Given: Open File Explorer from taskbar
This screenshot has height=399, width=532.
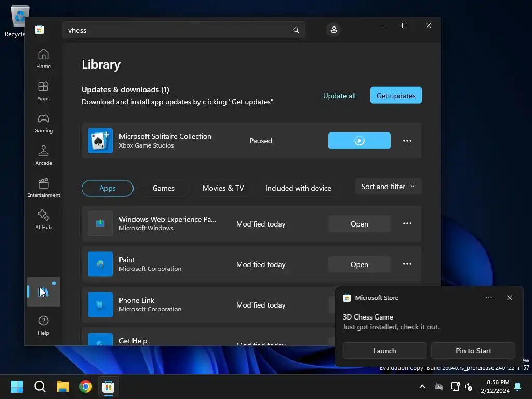Looking at the screenshot, I should pyautogui.click(x=63, y=387).
